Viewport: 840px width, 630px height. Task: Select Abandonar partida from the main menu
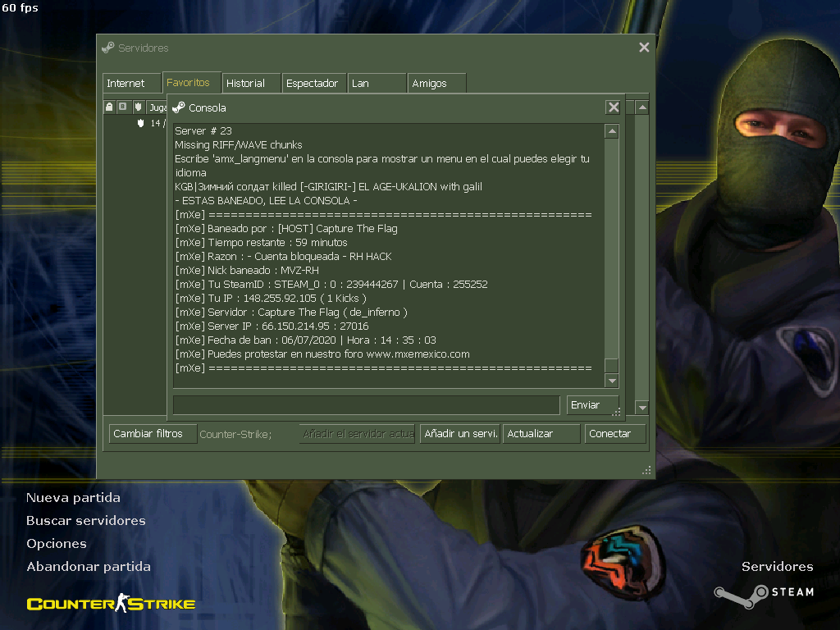click(x=89, y=567)
